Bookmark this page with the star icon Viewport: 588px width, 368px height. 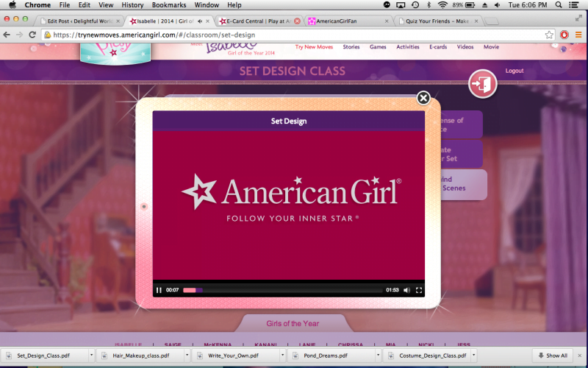click(x=549, y=35)
